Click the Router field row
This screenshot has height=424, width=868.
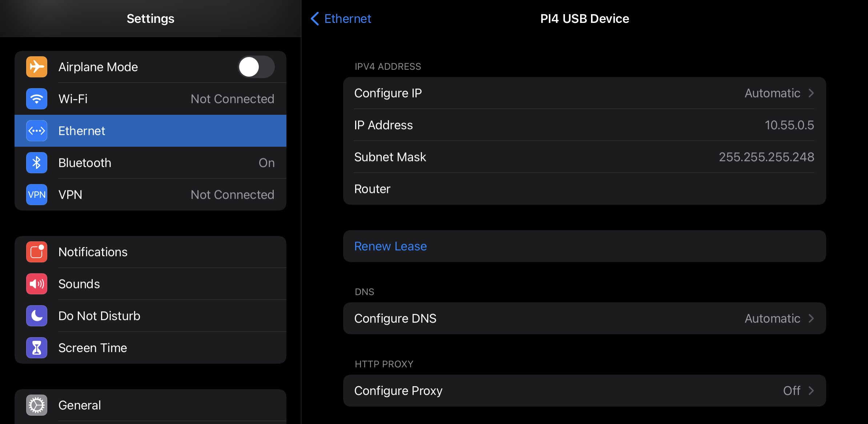584,189
